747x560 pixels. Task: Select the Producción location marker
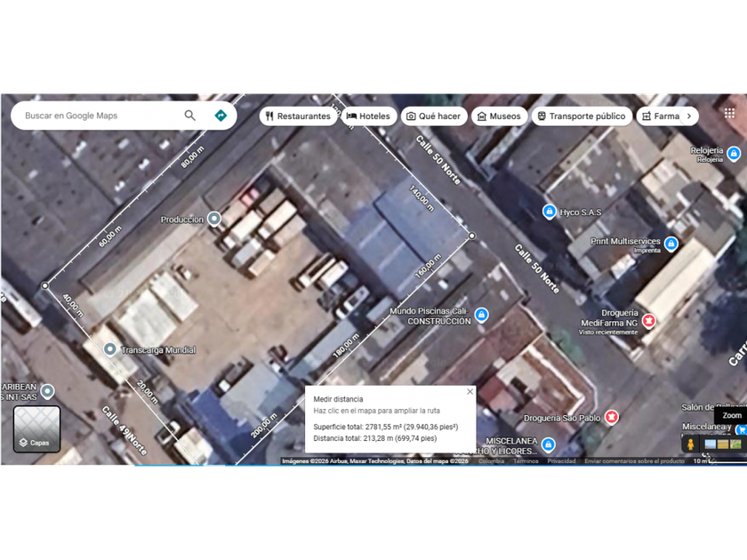[214, 220]
